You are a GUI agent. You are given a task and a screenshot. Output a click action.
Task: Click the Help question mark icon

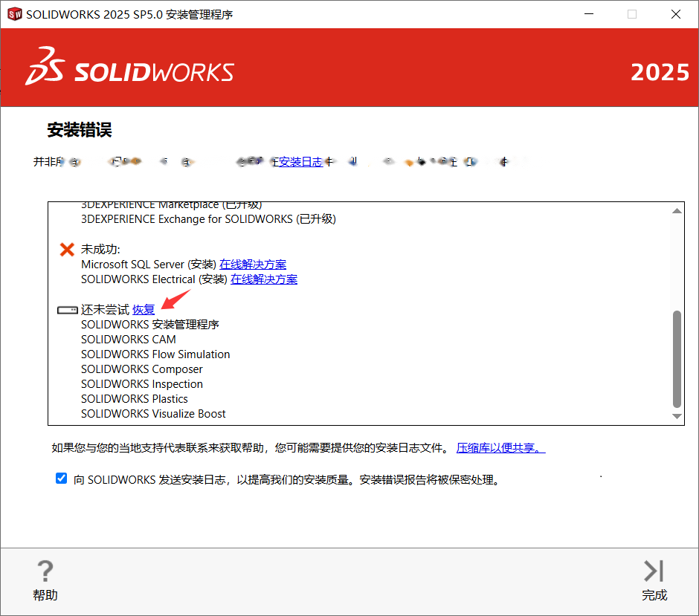click(x=45, y=571)
